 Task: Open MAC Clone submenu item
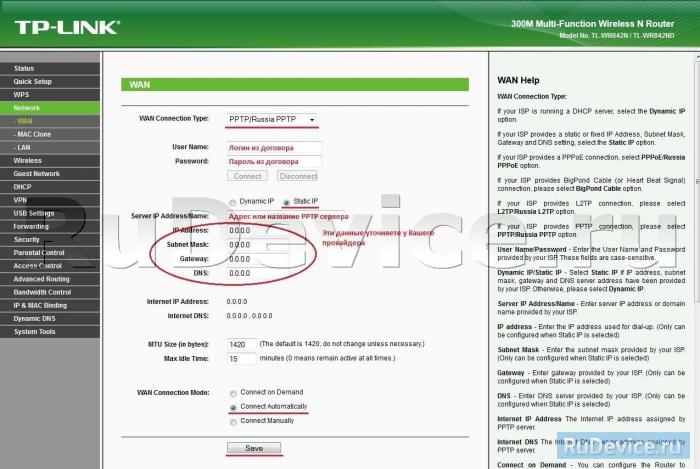coord(35,133)
